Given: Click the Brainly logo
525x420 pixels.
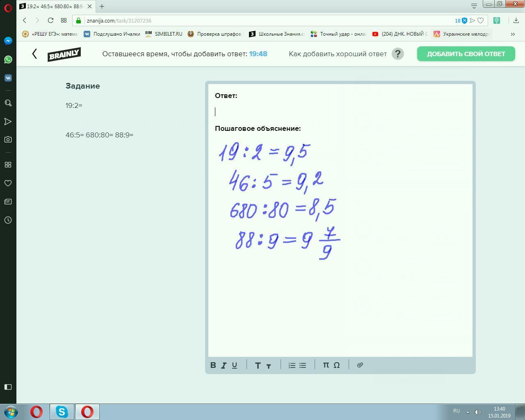Looking at the screenshot, I should [64, 54].
